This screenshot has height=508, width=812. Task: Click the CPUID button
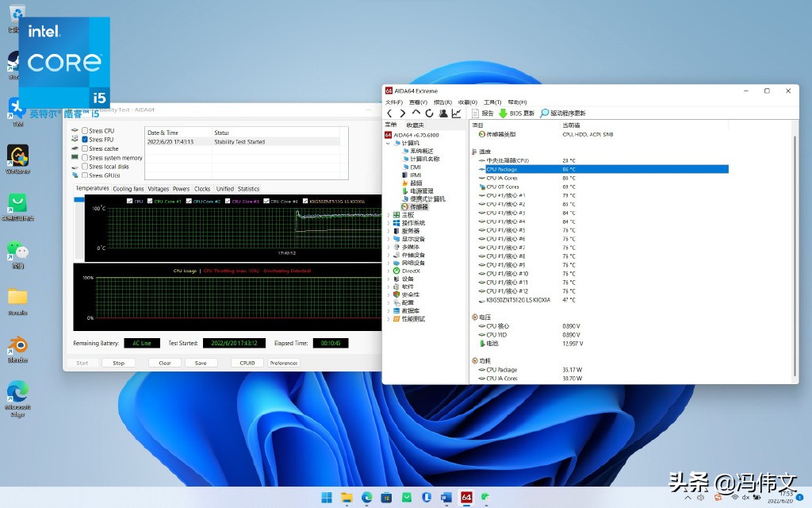point(247,363)
